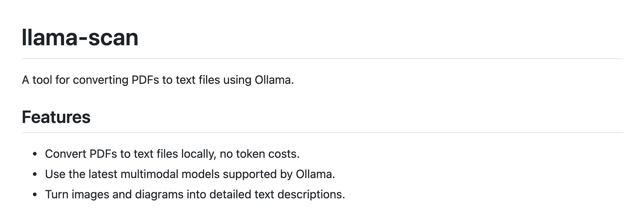Click the word PDFs in the first bullet
The image size is (644, 222).
coord(103,154)
